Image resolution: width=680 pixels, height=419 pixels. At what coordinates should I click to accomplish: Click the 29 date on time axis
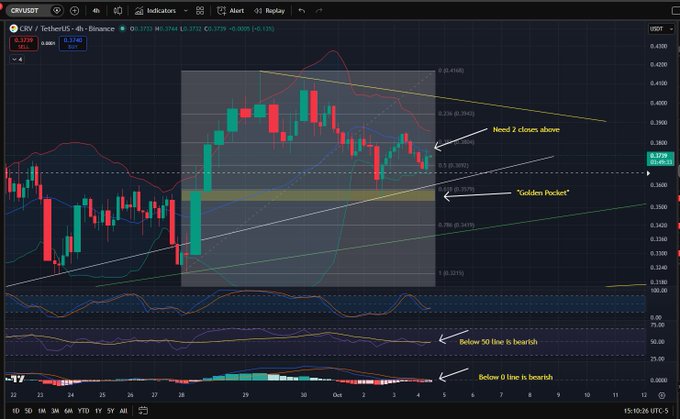[x=245, y=395]
